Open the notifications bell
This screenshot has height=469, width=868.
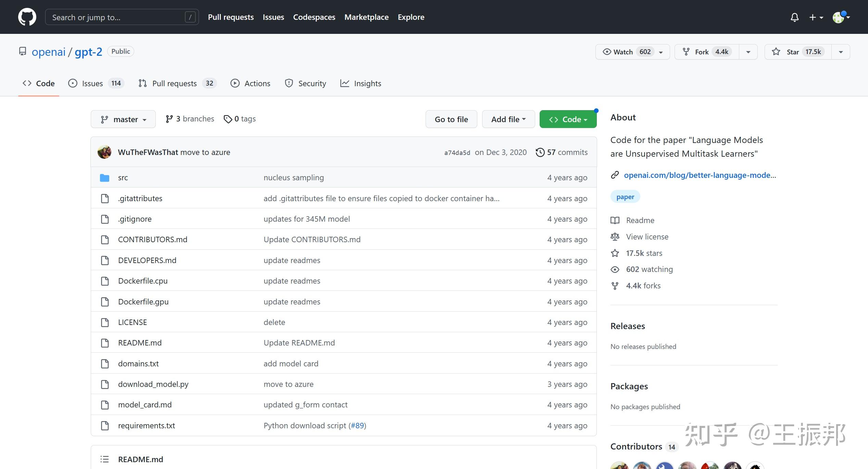coord(794,17)
